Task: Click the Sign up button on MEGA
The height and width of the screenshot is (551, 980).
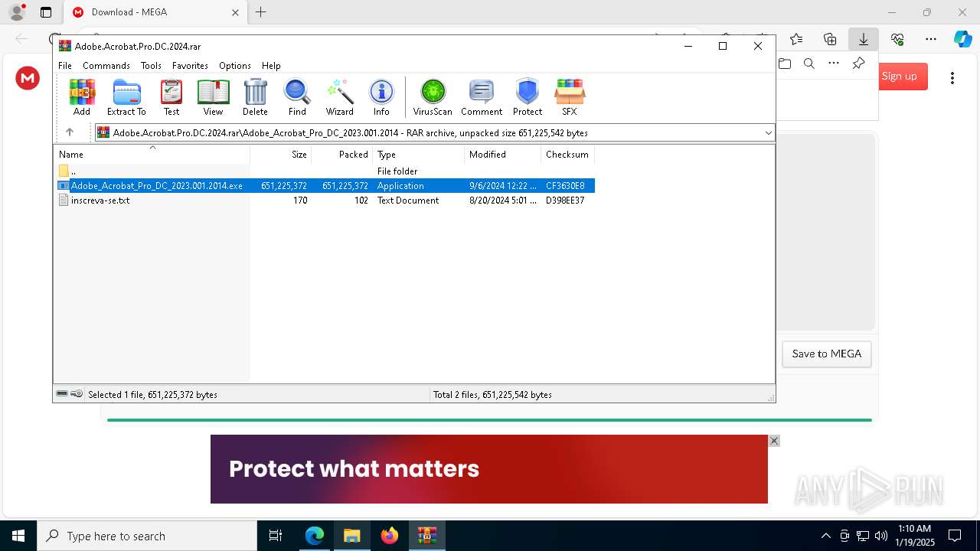Action: pos(899,77)
